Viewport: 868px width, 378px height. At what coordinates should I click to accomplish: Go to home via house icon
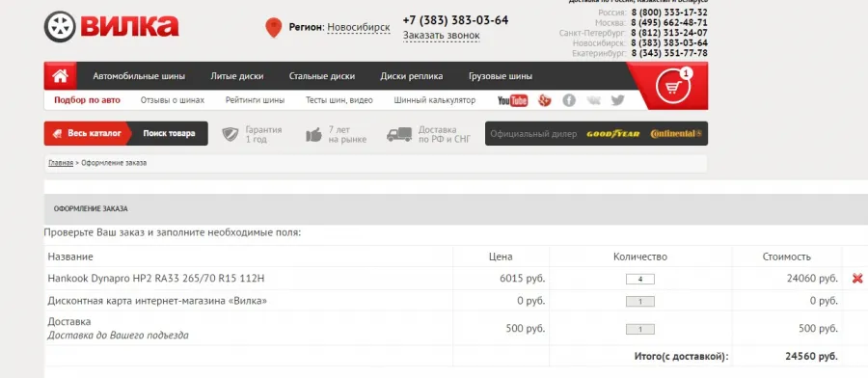pos(61,76)
